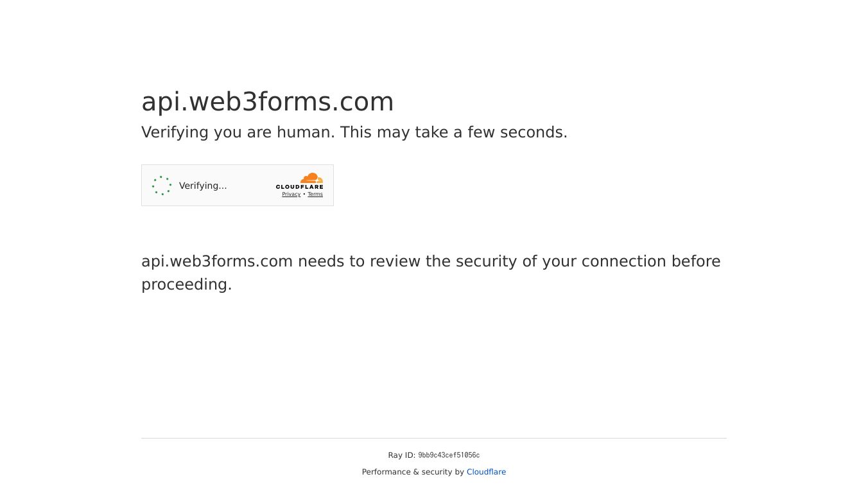Open the Privacy link in the widget
Viewport: 868px width, 488px height.
[291, 195]
